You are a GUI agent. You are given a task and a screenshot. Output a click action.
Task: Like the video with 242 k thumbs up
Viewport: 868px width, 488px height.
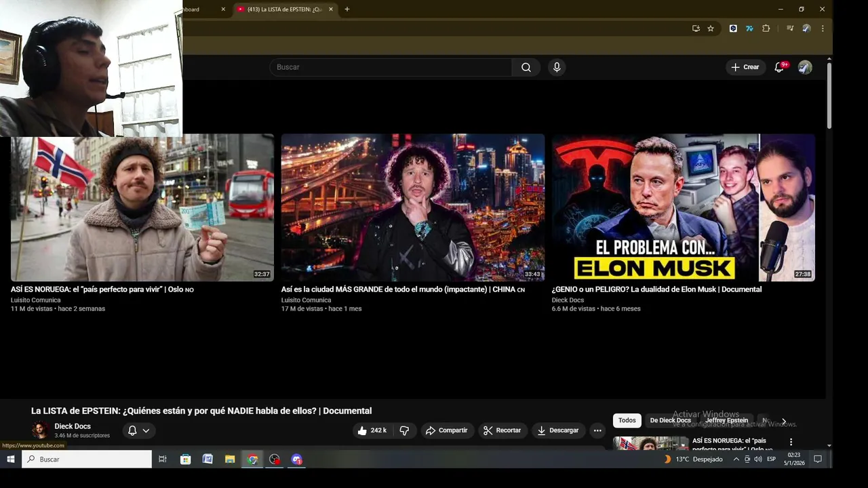click(x=372, y=430)
